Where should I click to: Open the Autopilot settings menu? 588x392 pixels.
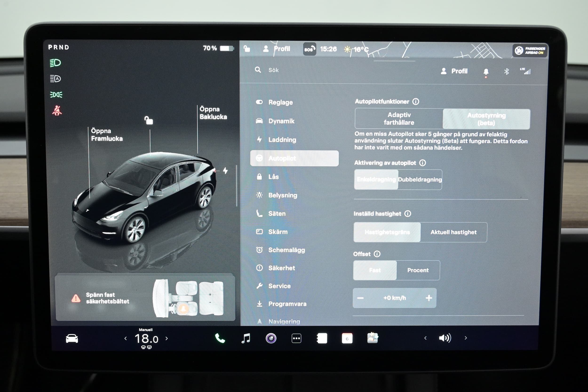click(x=294, y=158)
